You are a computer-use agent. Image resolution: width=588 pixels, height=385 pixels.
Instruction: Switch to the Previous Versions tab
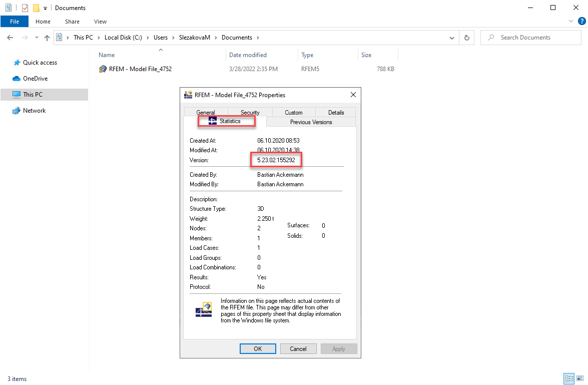point(310,122)
